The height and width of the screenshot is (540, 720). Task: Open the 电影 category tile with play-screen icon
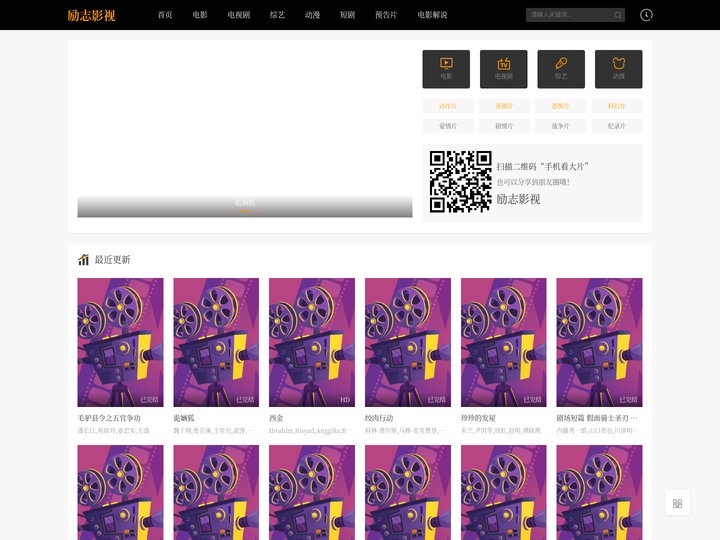pyautogui.click(x=446, y=69)
